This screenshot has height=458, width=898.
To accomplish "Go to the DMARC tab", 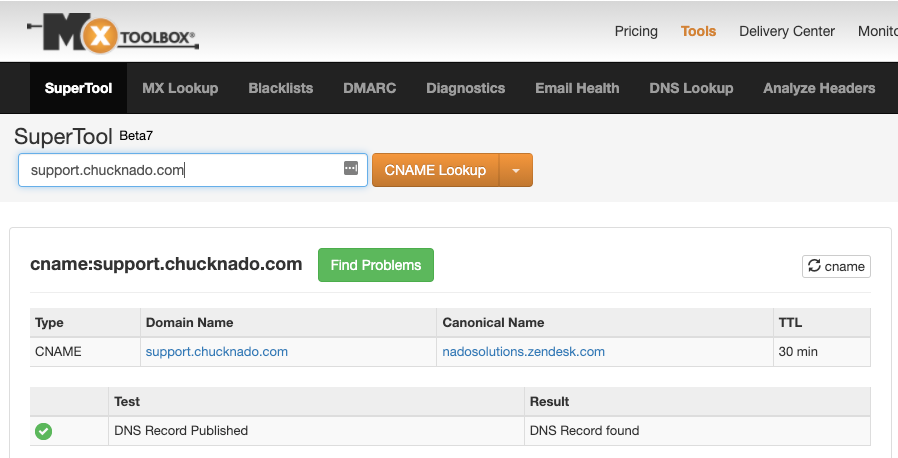I will tap(369, 88).
